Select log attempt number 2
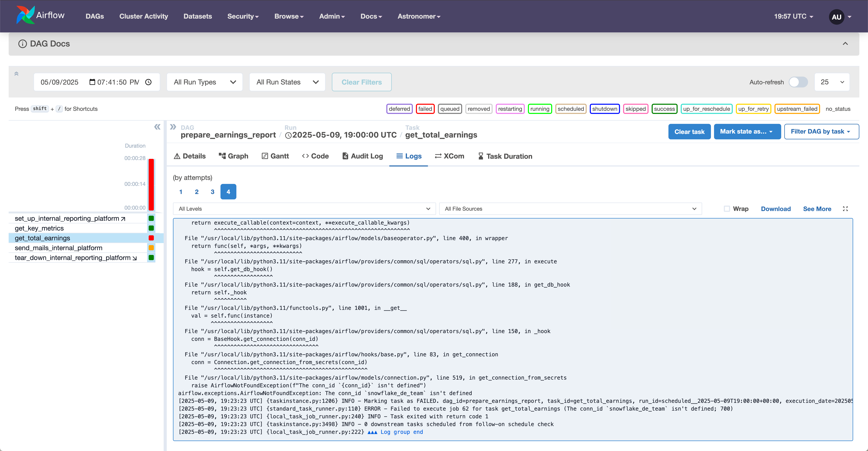The image size is (868, 451). (196, 192)
